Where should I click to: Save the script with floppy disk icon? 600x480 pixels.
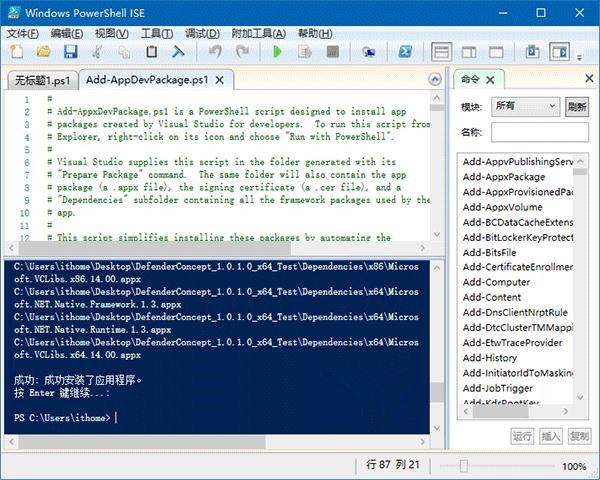click(x=70, y=52)
